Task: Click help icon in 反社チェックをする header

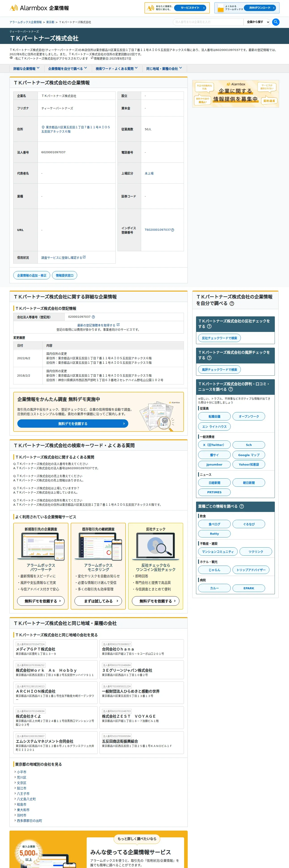Action: (x=209, y=326)
